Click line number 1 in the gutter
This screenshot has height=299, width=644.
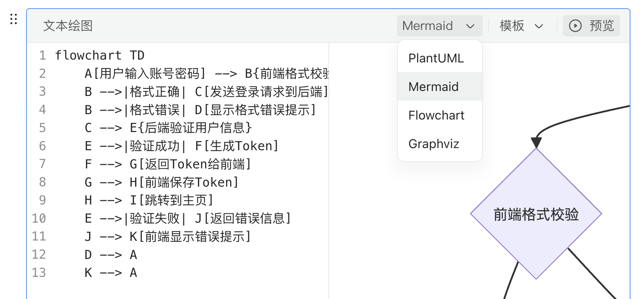point(42,55)
